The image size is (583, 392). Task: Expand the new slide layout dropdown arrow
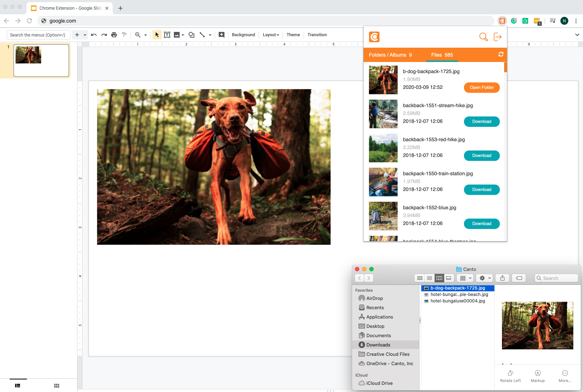85,35
